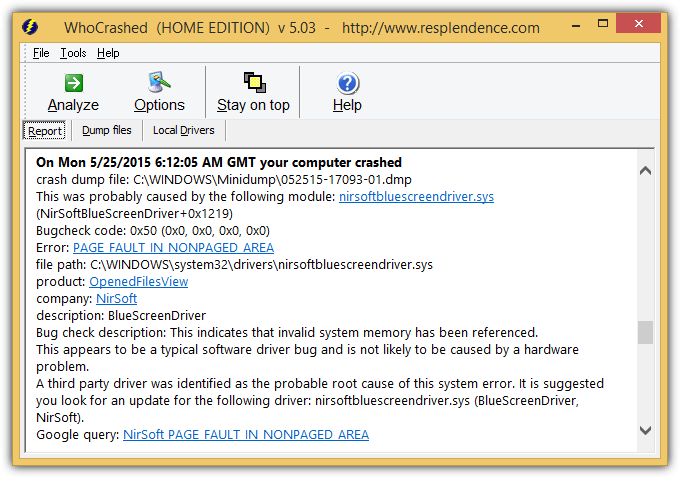Viewport: 680px width, 477px height.
Task: Open the Google query NirSoft PAGE_FAULT link
Action: (246, 435)
